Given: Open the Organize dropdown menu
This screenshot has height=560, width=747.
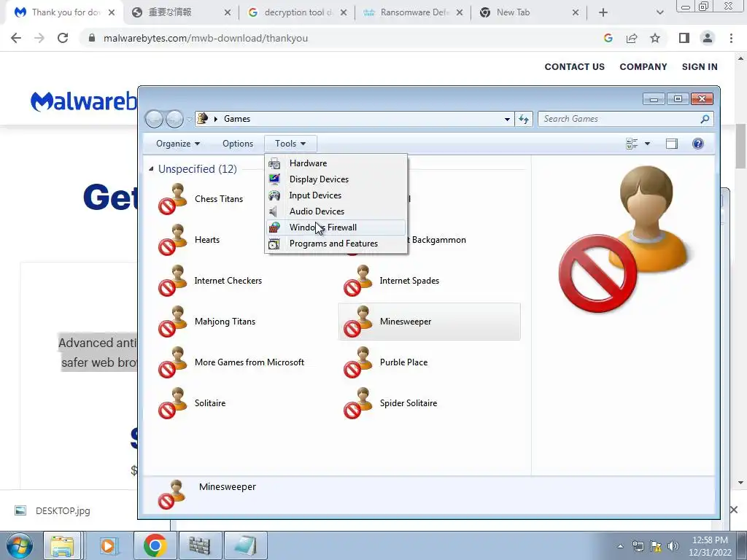Looking at the screenshot, I should pos(178,144).
